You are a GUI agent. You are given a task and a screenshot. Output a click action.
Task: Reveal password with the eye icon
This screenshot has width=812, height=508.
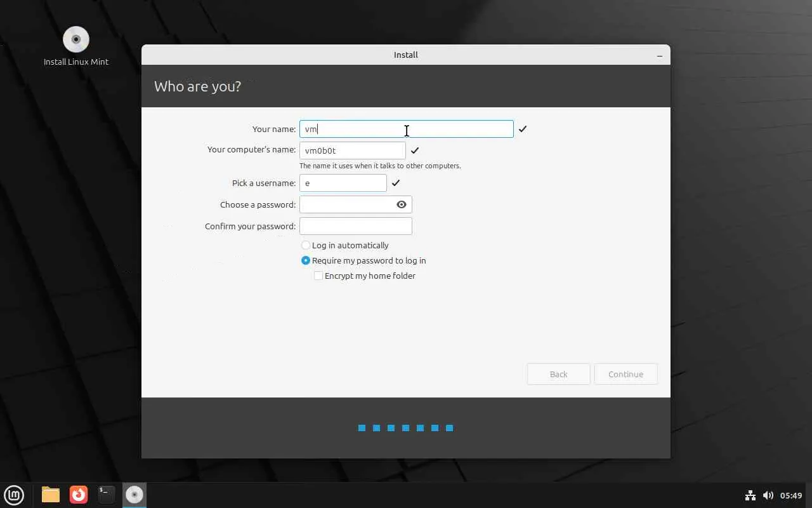click(x=402, y=204)
